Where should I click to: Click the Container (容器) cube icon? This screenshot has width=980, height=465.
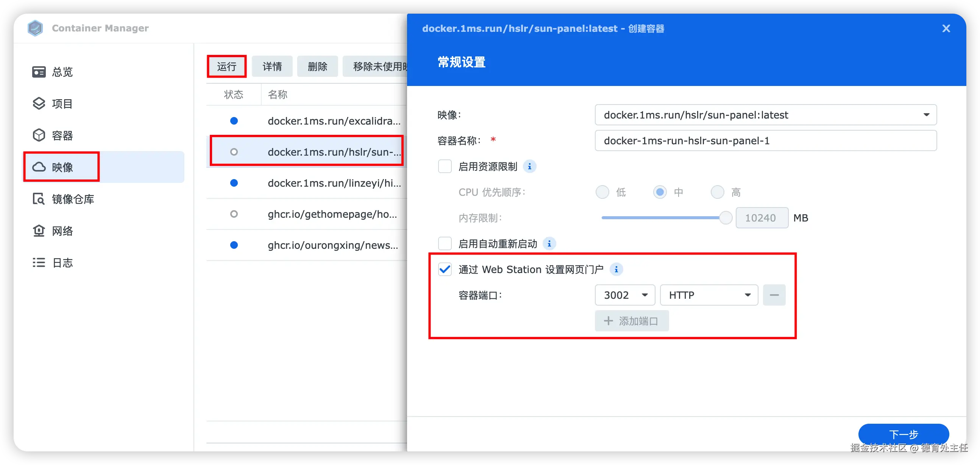tap(39, 136)
